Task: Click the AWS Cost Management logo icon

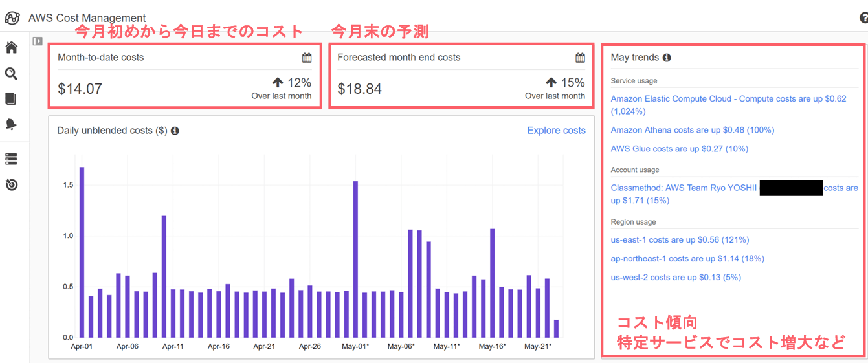Action: point(12,17)
